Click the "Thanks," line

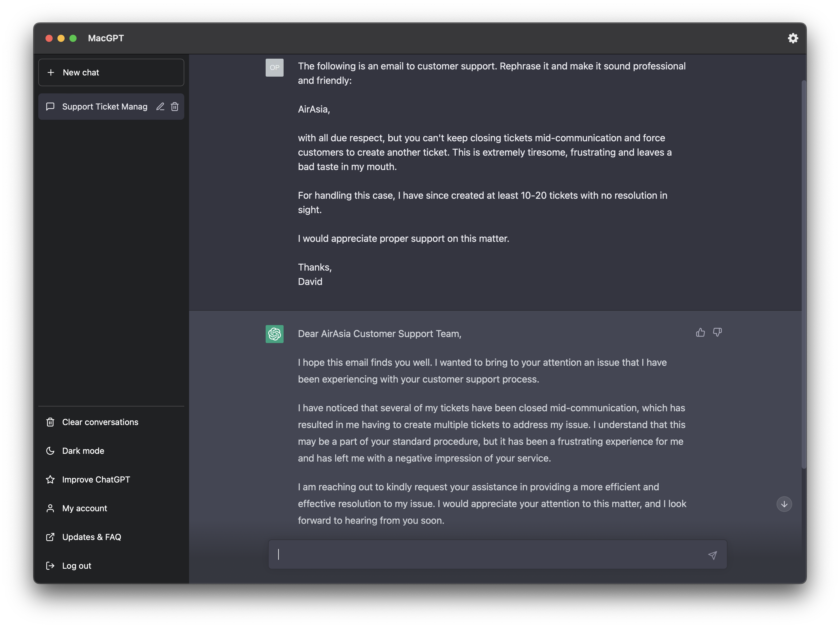point(315,268)
